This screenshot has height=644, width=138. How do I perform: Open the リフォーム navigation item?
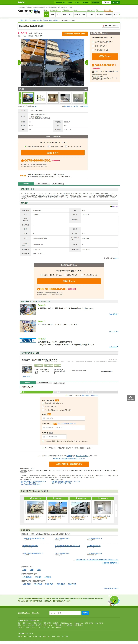coord(91,14)
